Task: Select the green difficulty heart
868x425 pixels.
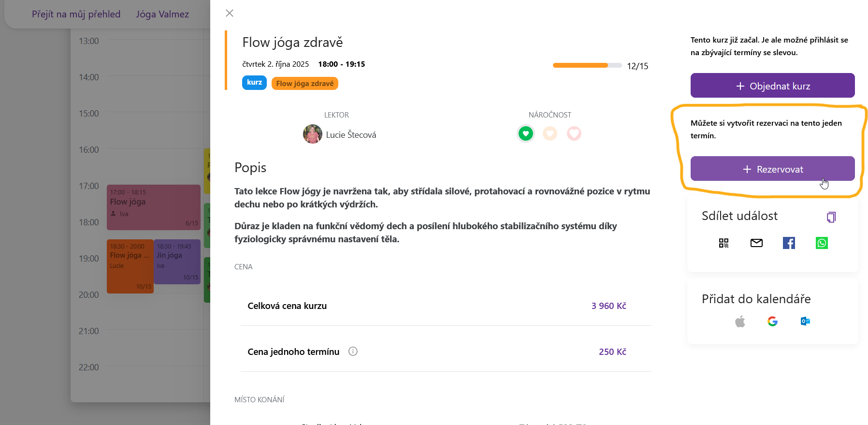Action: 525,133
